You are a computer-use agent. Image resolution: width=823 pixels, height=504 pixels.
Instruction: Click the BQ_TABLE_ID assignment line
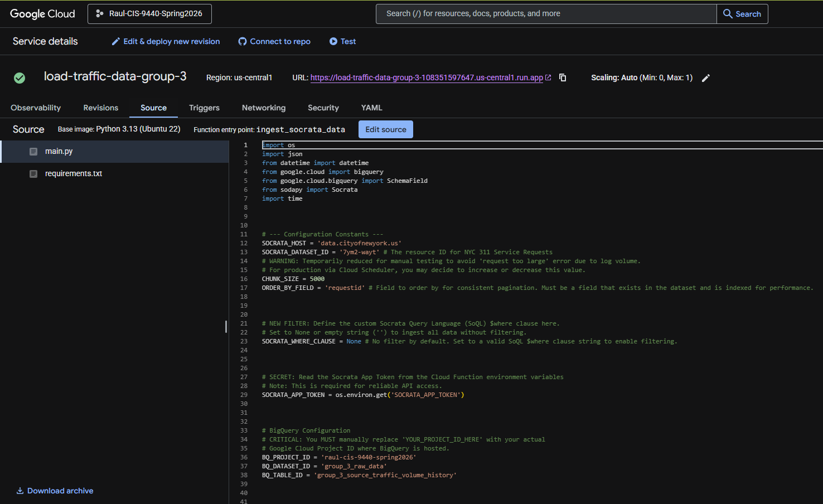tap(360, 475)
